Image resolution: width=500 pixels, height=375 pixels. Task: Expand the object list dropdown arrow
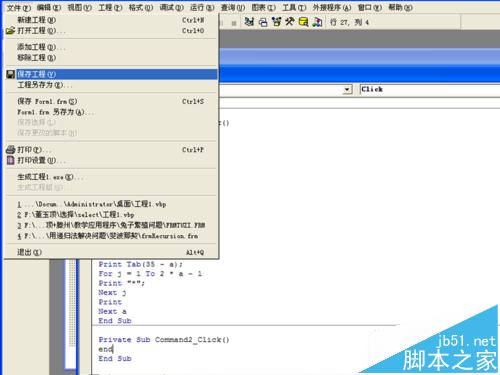click(347, 89)
